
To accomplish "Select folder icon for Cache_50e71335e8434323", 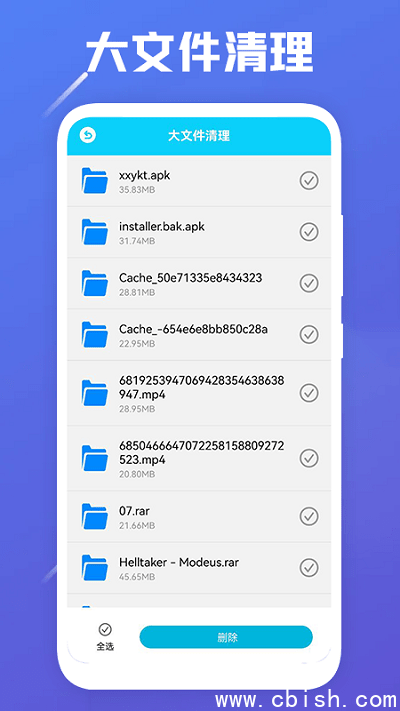I will point(95,283).
